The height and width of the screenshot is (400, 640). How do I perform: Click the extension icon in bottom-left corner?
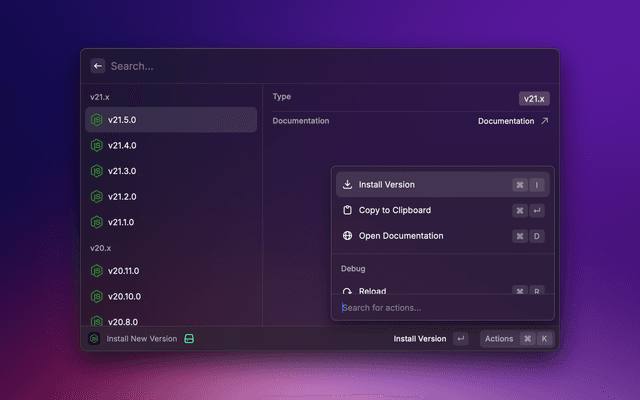point(94,339)
